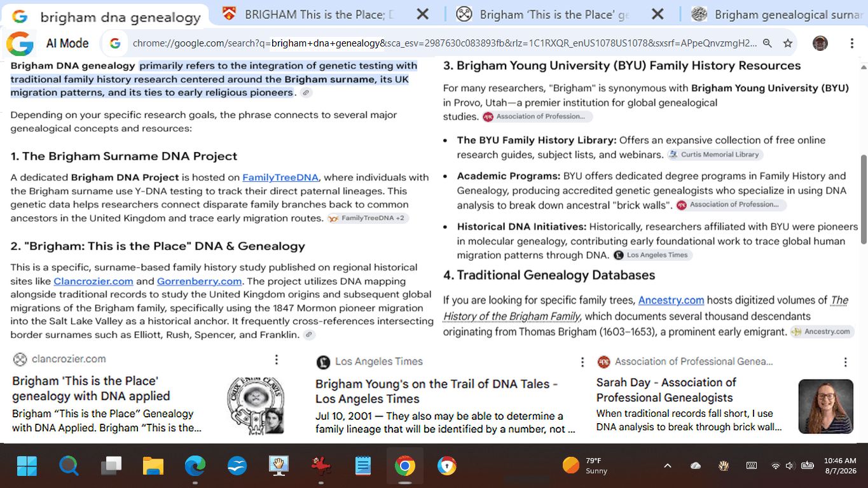This screenshot has width=868, height=488.
Task: Switch to the 'brigham dna genealogy' tab
Action: (106, 16)
